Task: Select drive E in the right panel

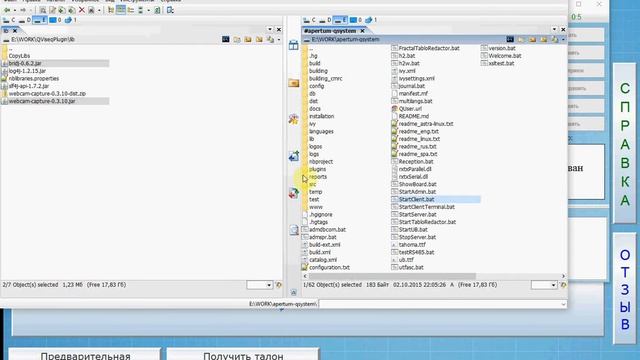Action: click(x=340, y=20)
